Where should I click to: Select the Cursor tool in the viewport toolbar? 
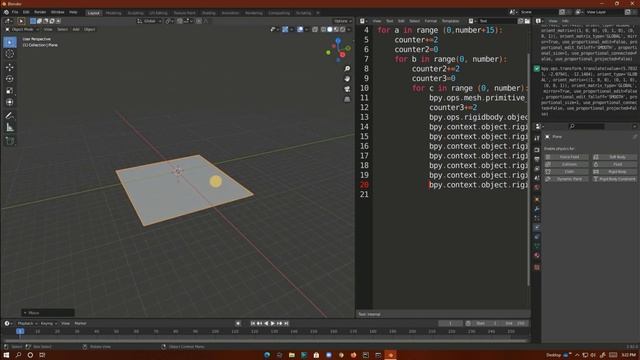coord(10,54)
